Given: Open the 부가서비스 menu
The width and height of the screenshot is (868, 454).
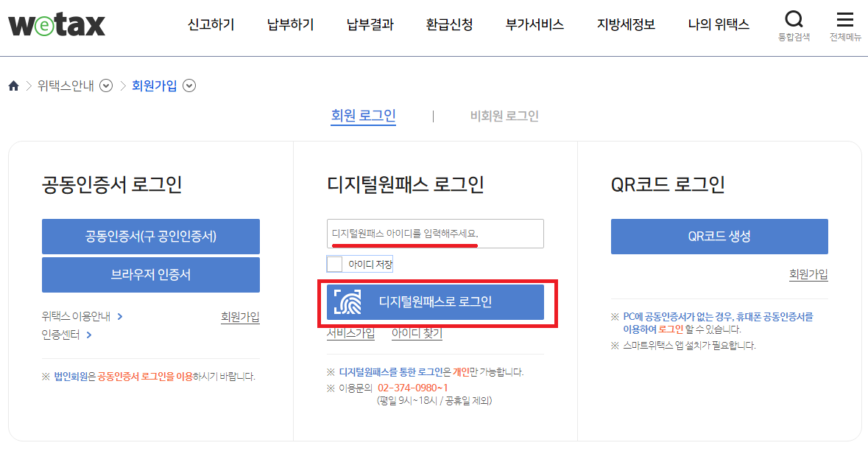Looking at the screenshot, I should coord(534,24).
